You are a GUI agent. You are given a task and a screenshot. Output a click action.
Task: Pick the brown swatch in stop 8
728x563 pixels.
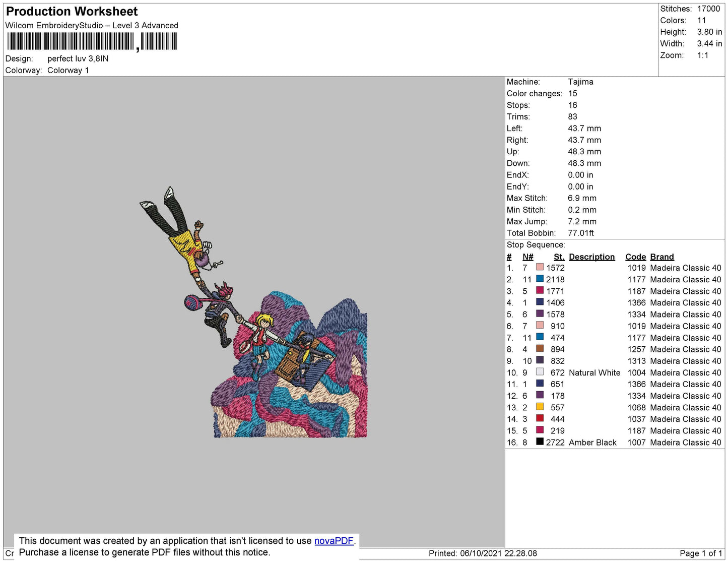click(x=540, y=348)
